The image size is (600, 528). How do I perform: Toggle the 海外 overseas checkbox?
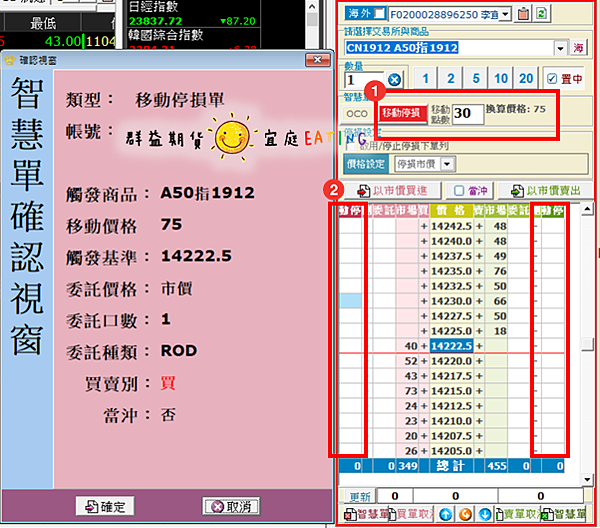379,14
